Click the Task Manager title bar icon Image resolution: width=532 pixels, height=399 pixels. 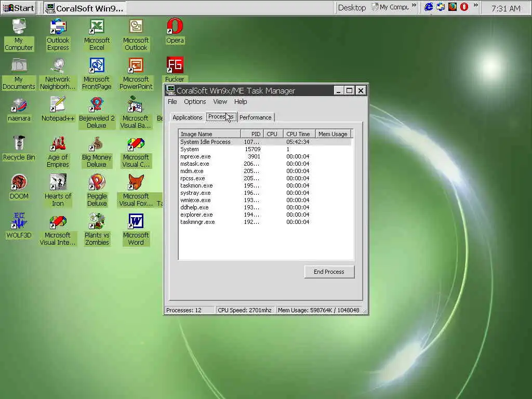(x=170, y=90)
